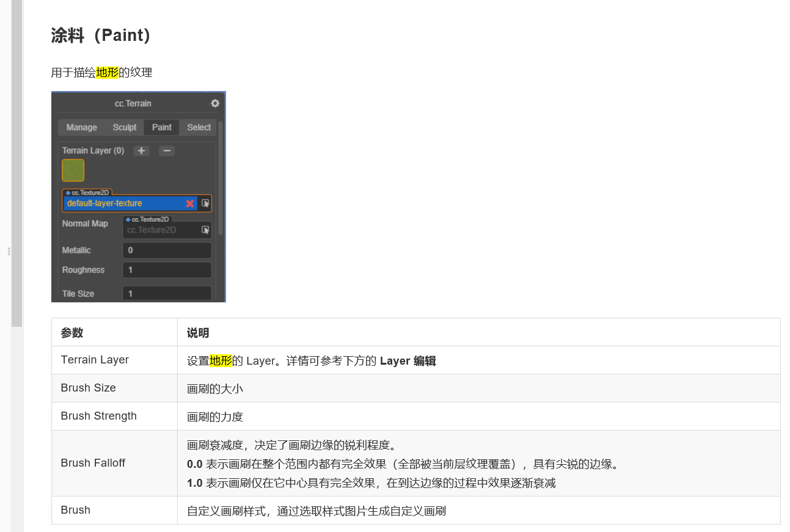Click the 'Tile Size' label in panel

pyautogui.click(x=78, y=294)
